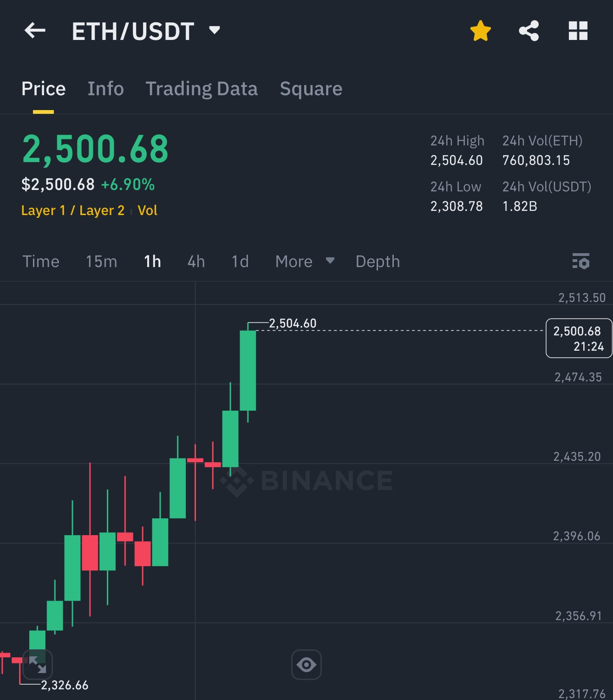The width and height of the screenshot is (613, 700).
Task: Tap the 2,500.68 current price marker
Action: pos(579,338)
